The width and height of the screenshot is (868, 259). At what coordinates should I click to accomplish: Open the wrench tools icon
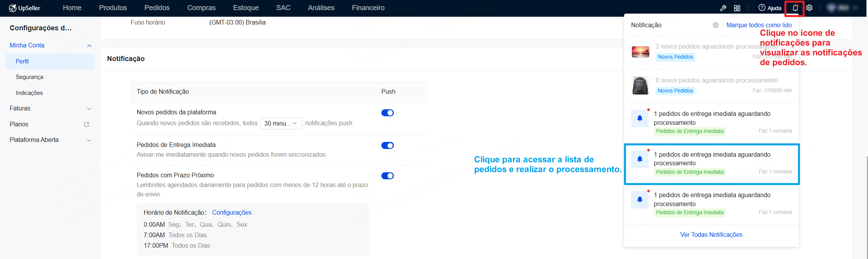[723, 8]
